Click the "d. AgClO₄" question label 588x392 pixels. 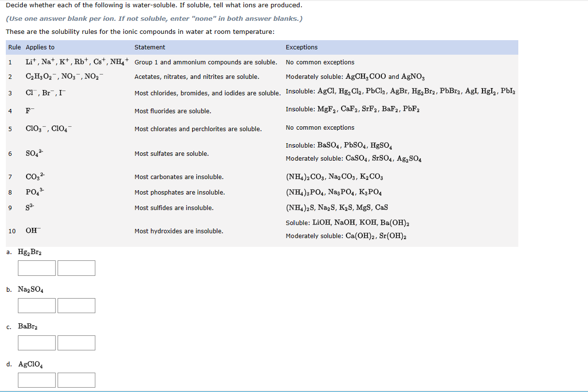click(25, 364)
